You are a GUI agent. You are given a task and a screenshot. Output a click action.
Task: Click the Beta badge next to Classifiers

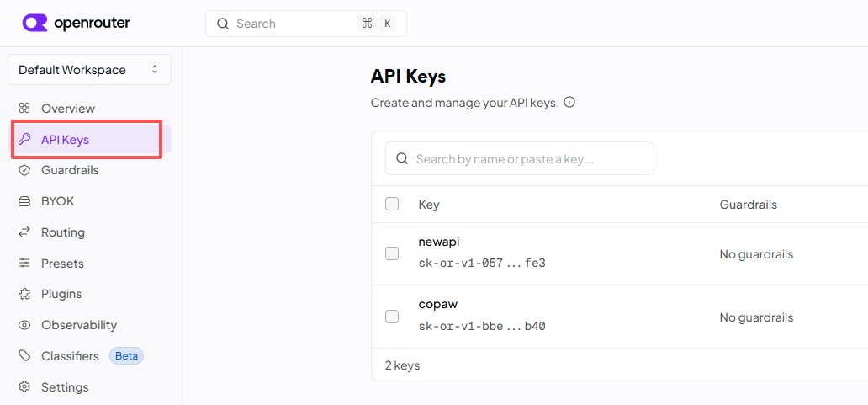point(127,355)
